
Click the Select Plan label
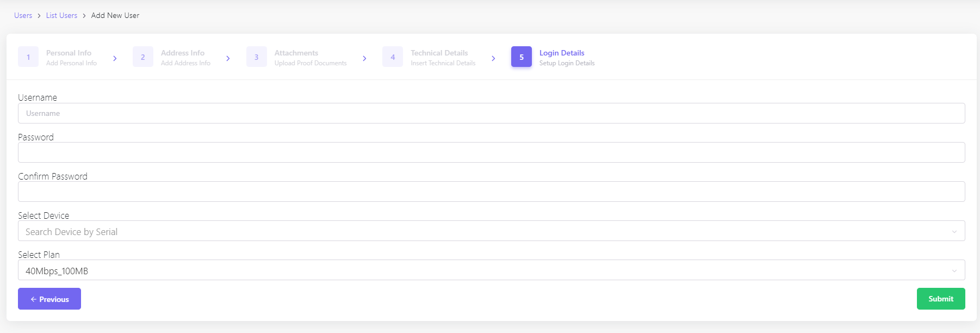39,255
